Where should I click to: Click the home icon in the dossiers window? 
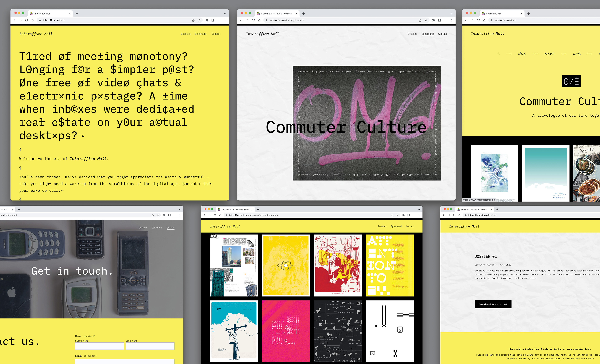459,215
